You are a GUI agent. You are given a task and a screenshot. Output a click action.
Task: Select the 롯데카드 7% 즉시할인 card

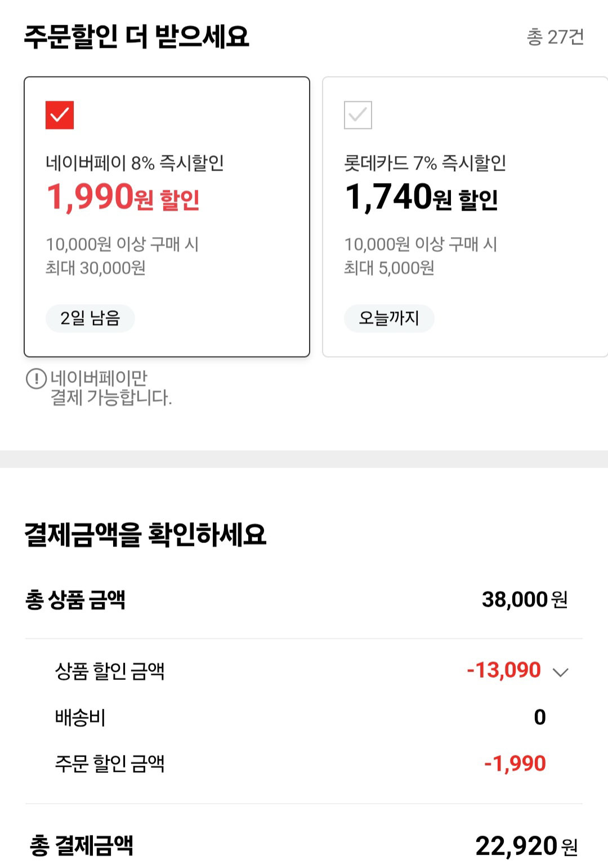465,217
